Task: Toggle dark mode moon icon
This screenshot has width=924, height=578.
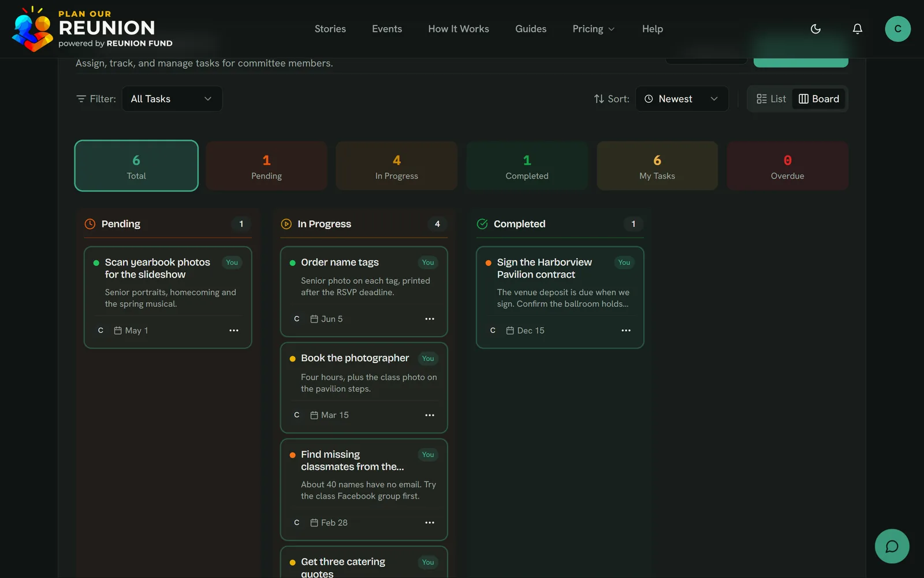Action: 815,29
